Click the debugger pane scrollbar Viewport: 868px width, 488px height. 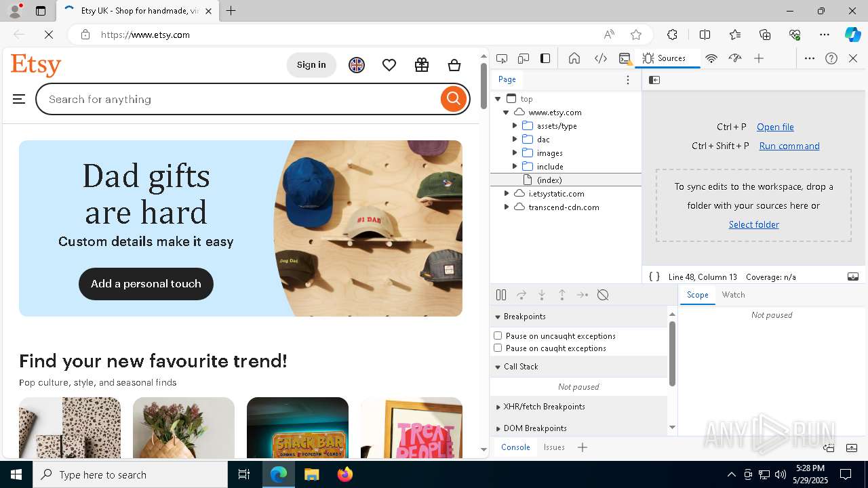click(x=672, y=354)
